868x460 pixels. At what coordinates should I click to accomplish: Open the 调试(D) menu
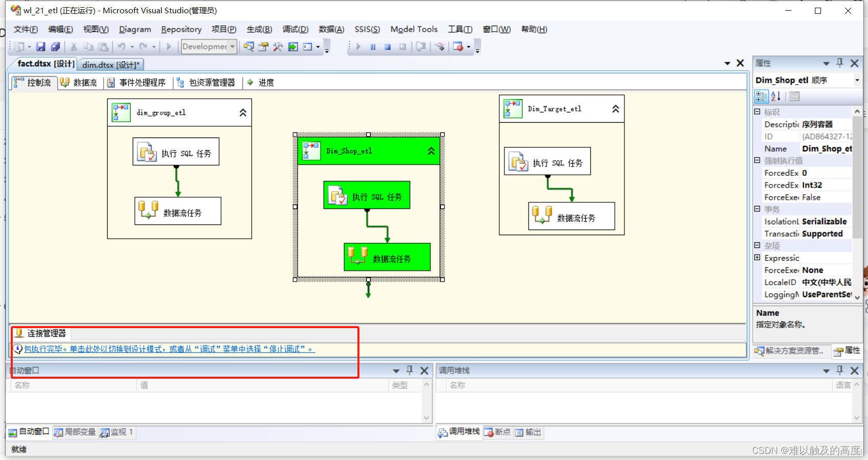pyautogui.click(x=295, y=29)
